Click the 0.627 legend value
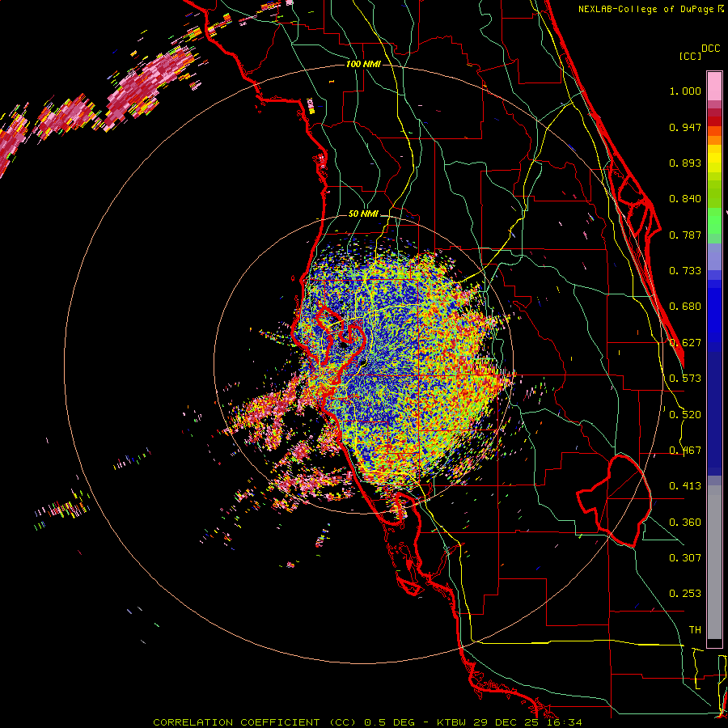This screenshot has width=728, height=728. 685,343
